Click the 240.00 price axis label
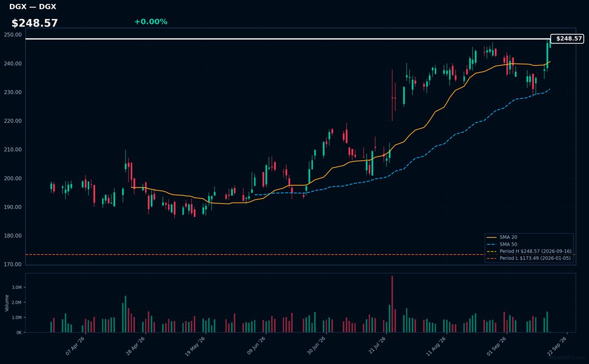Screen dimensions: 589x364 [13, 64]
